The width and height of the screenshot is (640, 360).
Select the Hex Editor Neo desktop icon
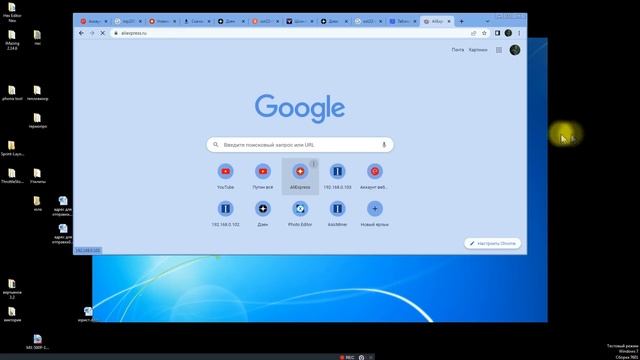tap(12, 12)
